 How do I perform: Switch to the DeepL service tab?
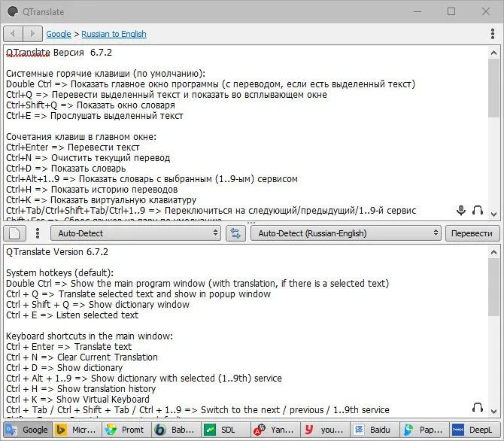tap(475, 430)
